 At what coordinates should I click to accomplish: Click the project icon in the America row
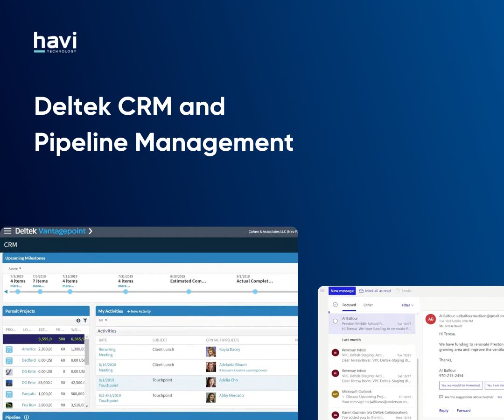(9, 350)
